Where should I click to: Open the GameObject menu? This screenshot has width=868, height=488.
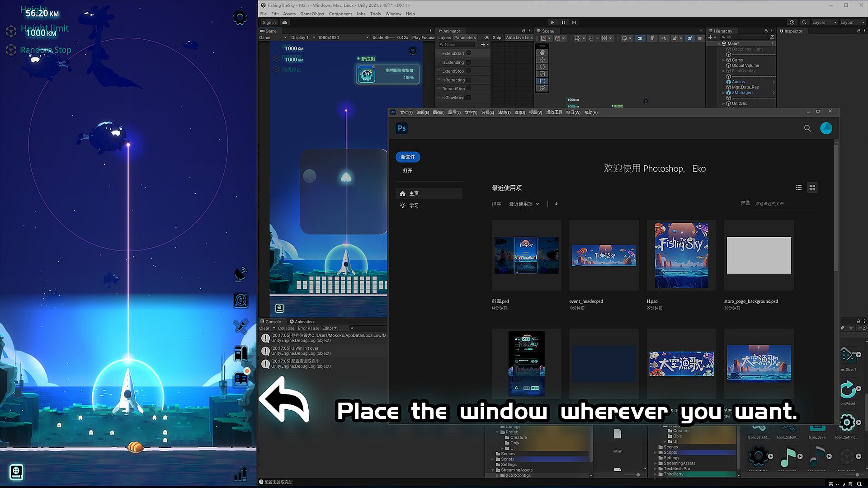(312, 14)
